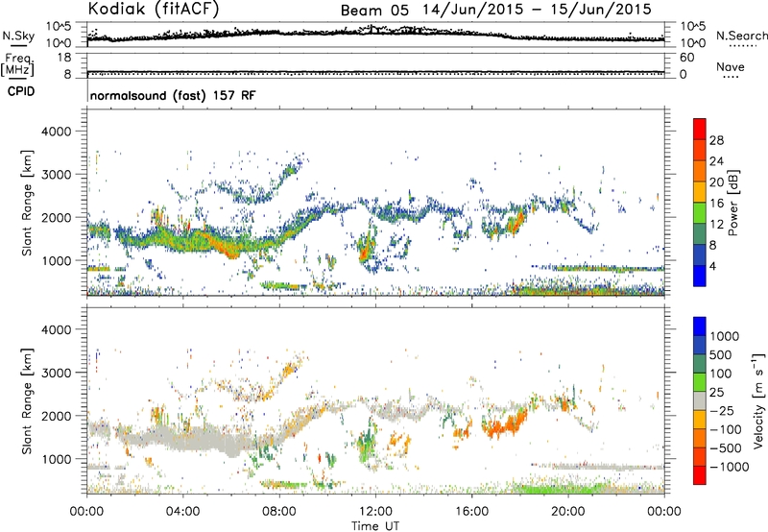The height and width of the screenshot is (532, 768).
Task: Click the '12:00' time axis label
Action: pyautogui.click(x=375, y=512)
